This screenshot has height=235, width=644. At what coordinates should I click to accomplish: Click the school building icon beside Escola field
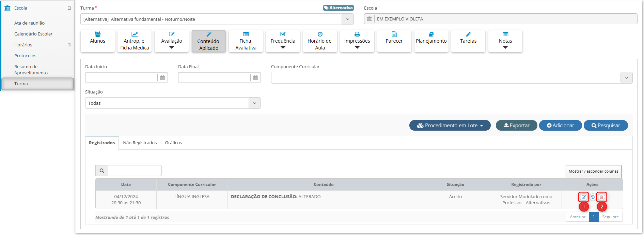[x=369, y=19]
